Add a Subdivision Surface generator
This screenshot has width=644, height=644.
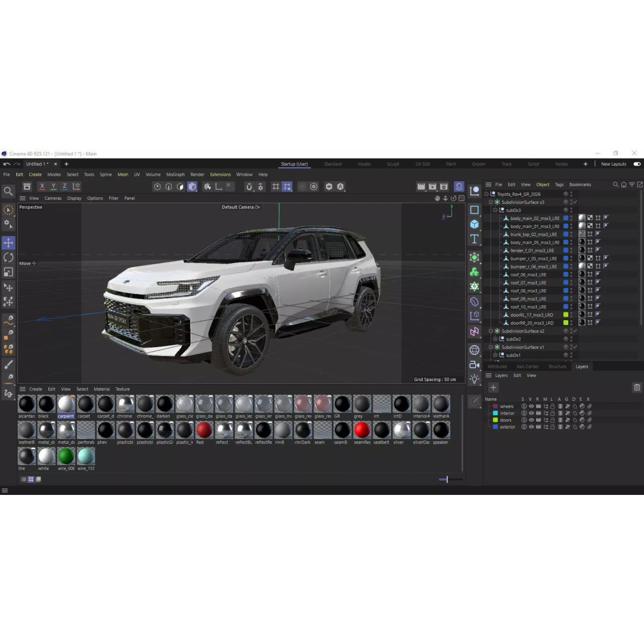coord(475,258)
